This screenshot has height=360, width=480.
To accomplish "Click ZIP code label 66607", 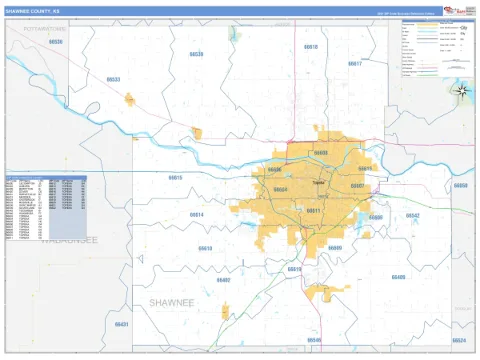I will pos(358,186).
